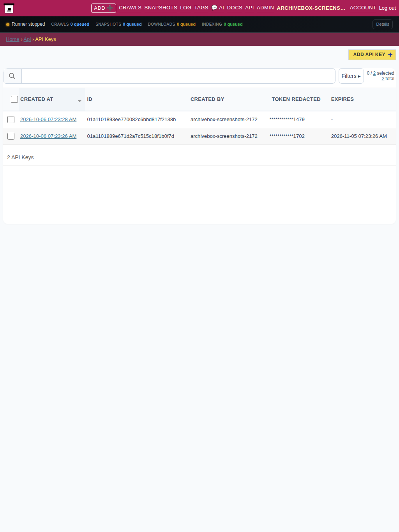Toggle sort arrow on Created At column
This screenshot has width=399, height=532.
click(x=79, y=101)
